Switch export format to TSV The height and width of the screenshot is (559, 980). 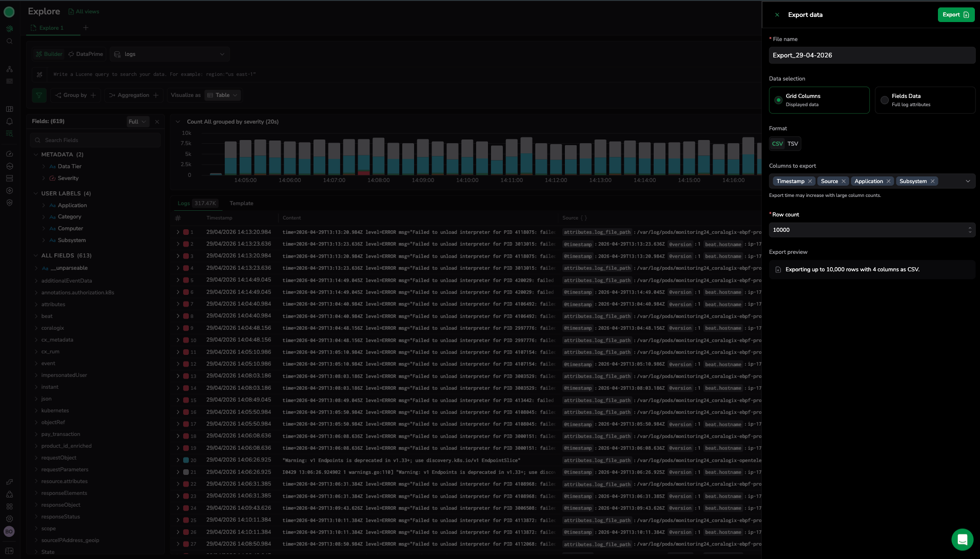793,144
